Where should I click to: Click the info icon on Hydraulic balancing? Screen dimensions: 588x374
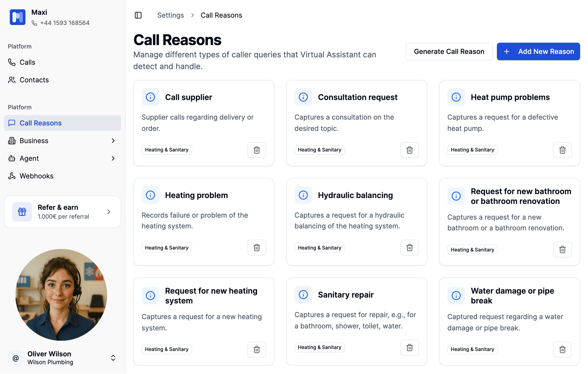tap(303, 195)
